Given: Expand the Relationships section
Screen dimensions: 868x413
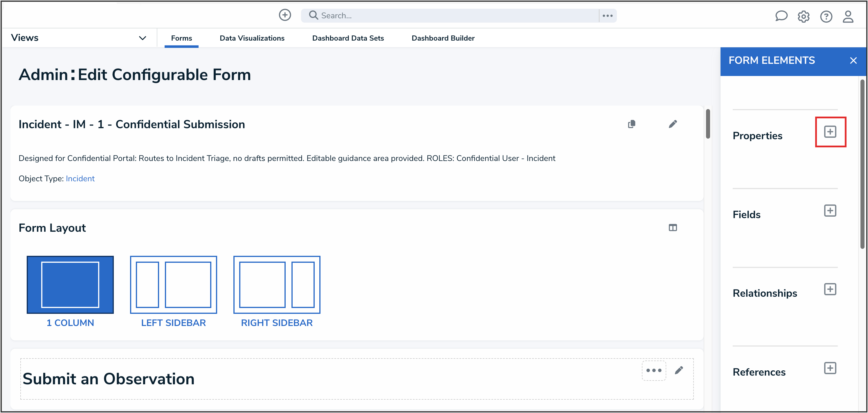Looking at the screenshot, I should pos(830,289).
